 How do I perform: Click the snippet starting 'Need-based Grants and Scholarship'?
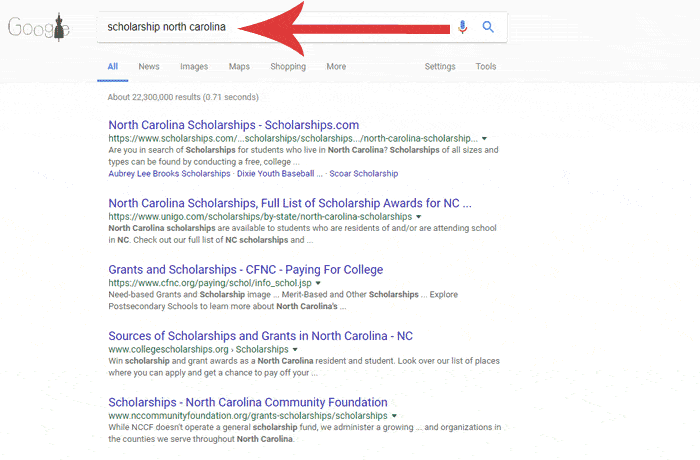tap(283, 301)
